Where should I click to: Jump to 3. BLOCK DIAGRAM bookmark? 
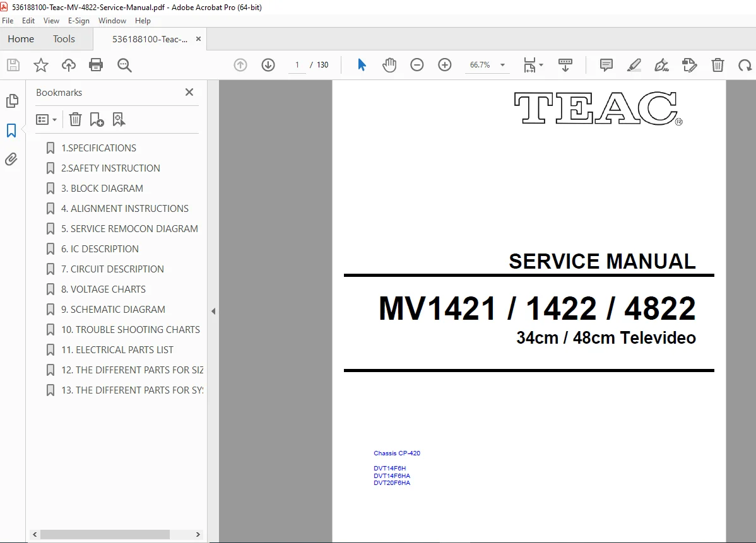102,189
